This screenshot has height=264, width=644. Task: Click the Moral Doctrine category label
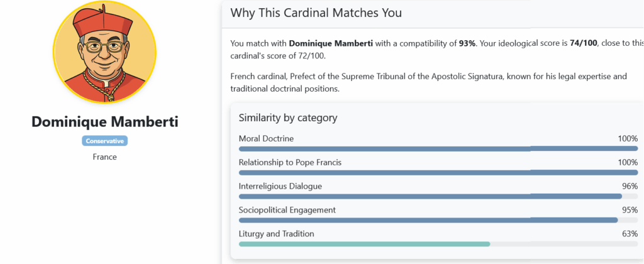pyautogui.click(x=266, y=138)
